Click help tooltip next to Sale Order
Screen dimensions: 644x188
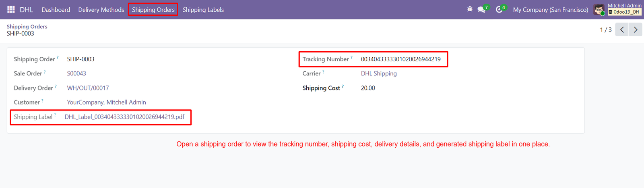[x=45, y=72]
